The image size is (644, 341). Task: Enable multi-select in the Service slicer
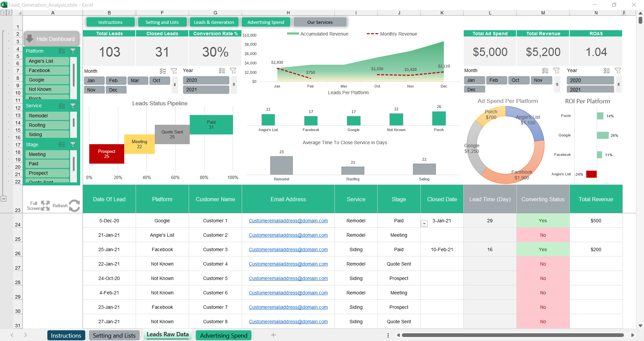coord(62,106)
